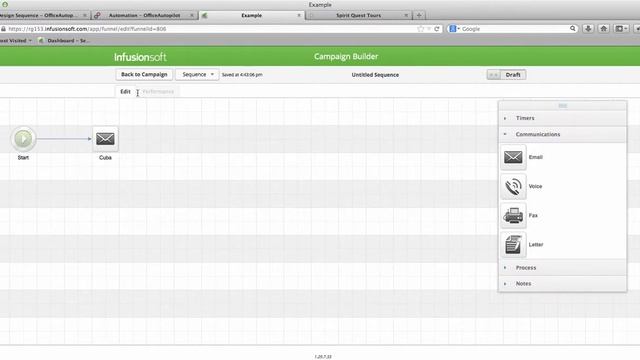Open a new browser tab

point(419,15)
